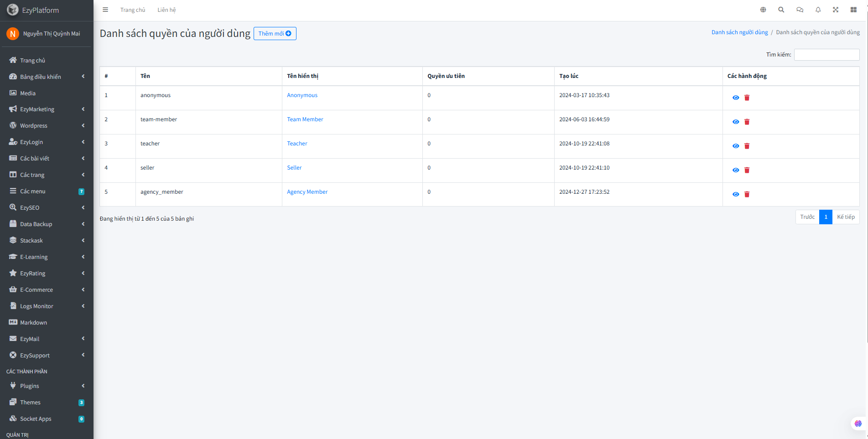Click the Socket Apps sidebar icon
Image resolution: width=868 pixels, height=439 pixels.
pos(13,418)
